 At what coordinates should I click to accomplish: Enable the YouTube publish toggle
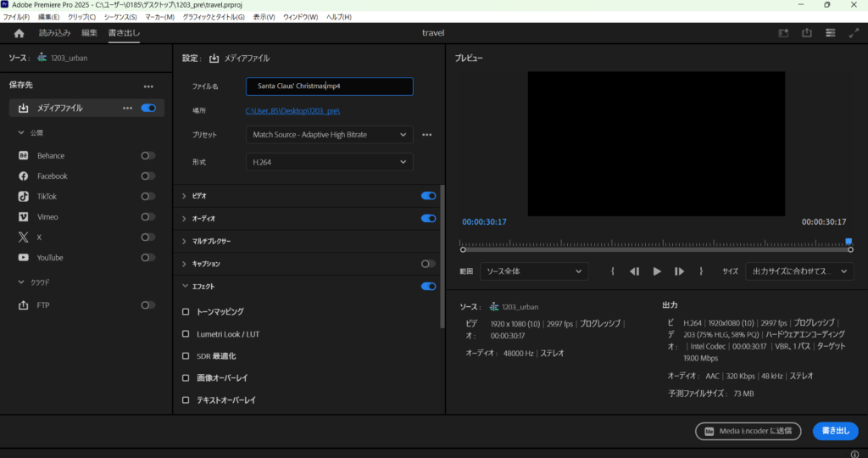(x=147, y=258)
